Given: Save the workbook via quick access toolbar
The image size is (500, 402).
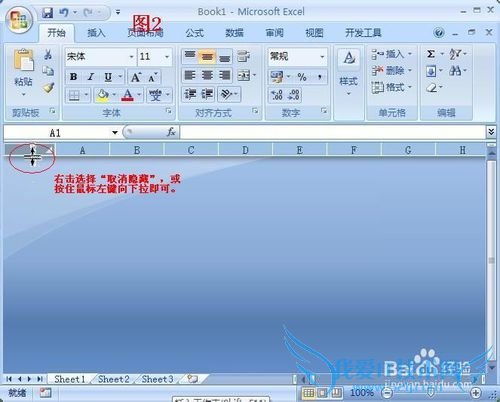Looking at the screenshot, I should (47, 13).
